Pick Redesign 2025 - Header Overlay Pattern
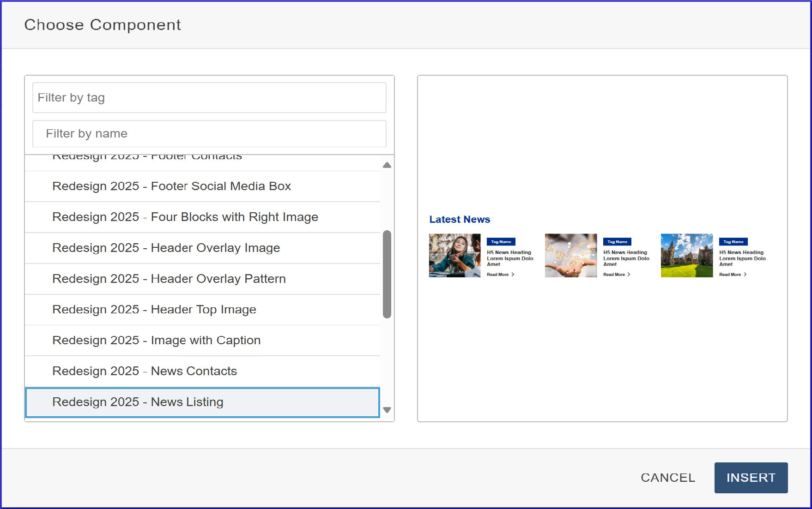This screenshot has height=509, width=812. pos(169,279)
